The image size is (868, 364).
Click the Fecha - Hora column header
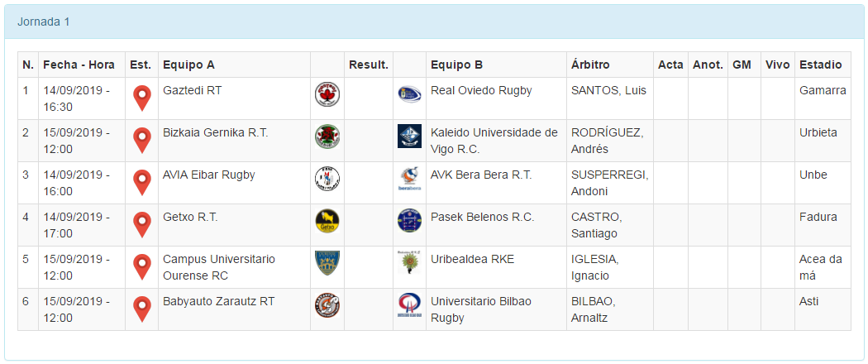coord(79,65)
